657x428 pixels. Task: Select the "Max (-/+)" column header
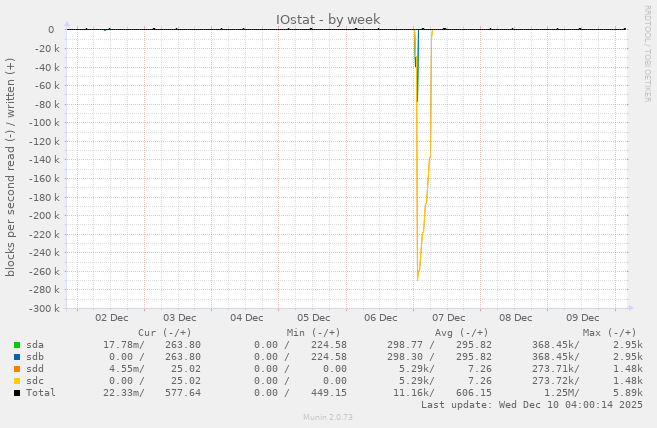tap(609, 333)
